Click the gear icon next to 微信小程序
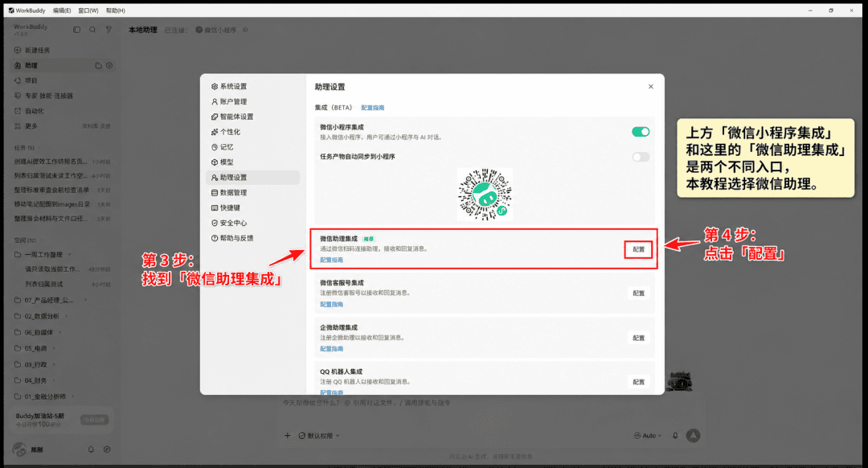The height and width of the screenshot is (468, 868). tap(245, 30)
